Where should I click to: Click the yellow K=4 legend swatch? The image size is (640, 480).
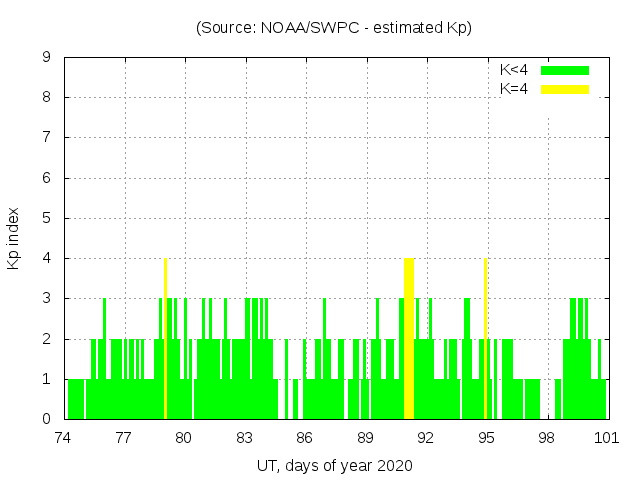(x=565, y=89)
